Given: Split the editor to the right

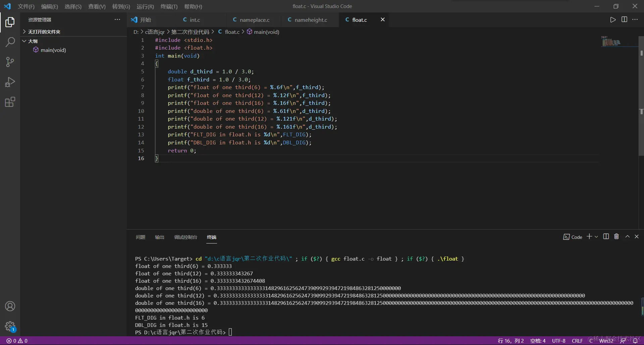Looking at the screenshot, I should pyautogui.click(x=624, y=20).
